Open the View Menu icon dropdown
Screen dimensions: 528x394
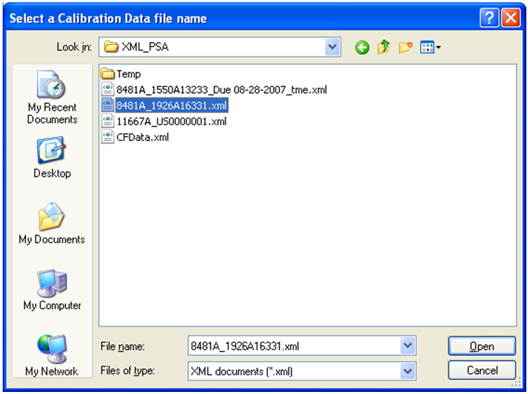(430, 47)
